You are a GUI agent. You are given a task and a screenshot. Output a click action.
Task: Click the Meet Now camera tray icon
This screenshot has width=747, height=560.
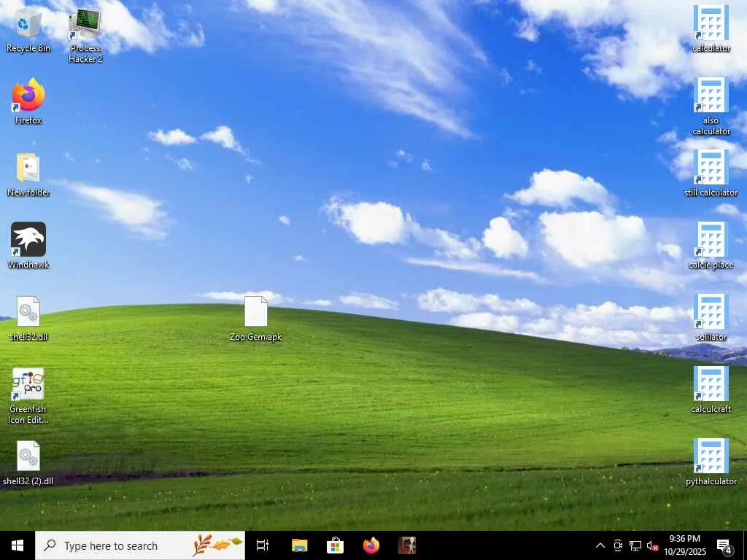pos(618,545)
